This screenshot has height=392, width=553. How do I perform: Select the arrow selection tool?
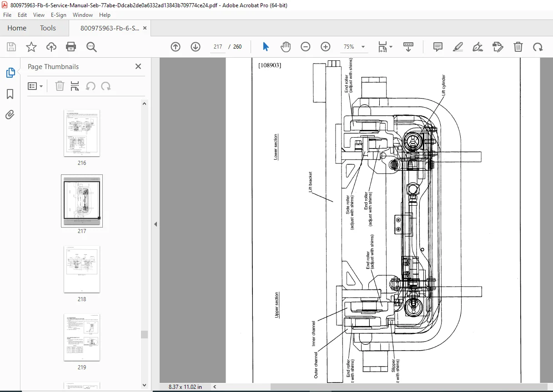point(266,47)
